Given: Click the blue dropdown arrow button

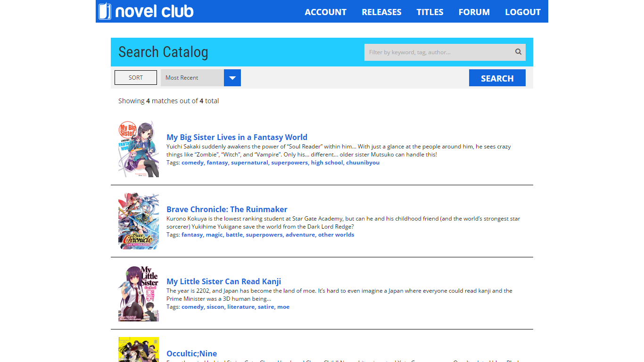Looking at the screenshot, I should (x=232, y=78).
